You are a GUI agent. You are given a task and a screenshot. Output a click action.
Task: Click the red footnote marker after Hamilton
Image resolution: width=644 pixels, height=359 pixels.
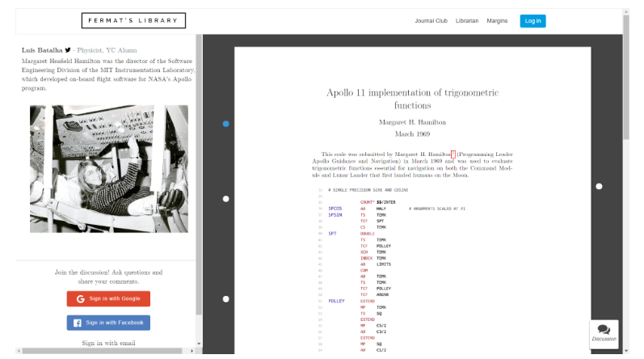pos(453,153)
